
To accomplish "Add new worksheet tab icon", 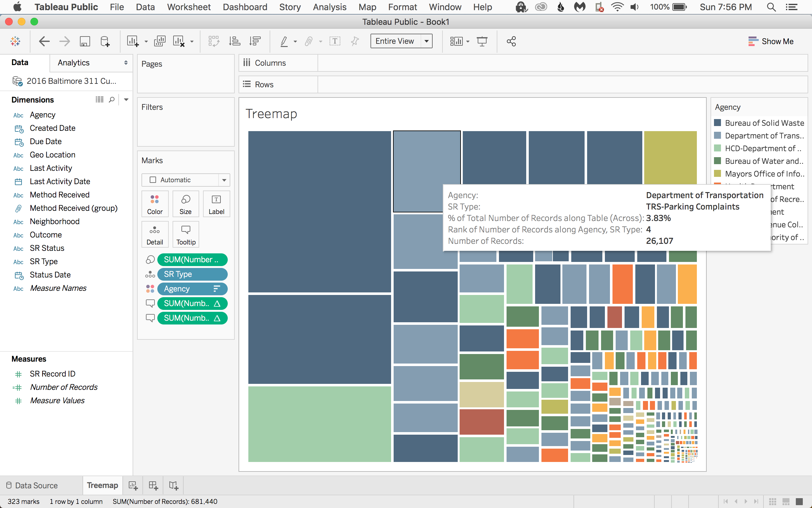I will pyautogui.click(x=133, y=485).
